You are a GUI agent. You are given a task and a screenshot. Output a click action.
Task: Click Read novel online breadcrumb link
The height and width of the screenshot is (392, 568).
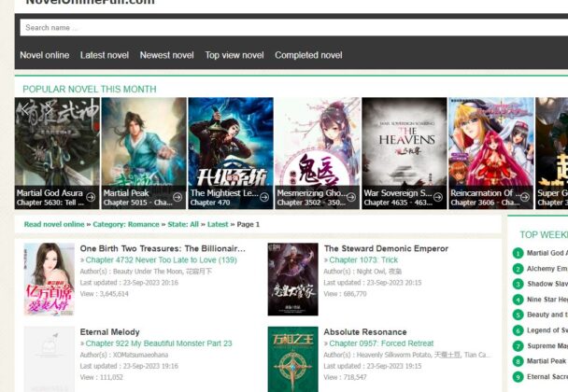[54, 224]
